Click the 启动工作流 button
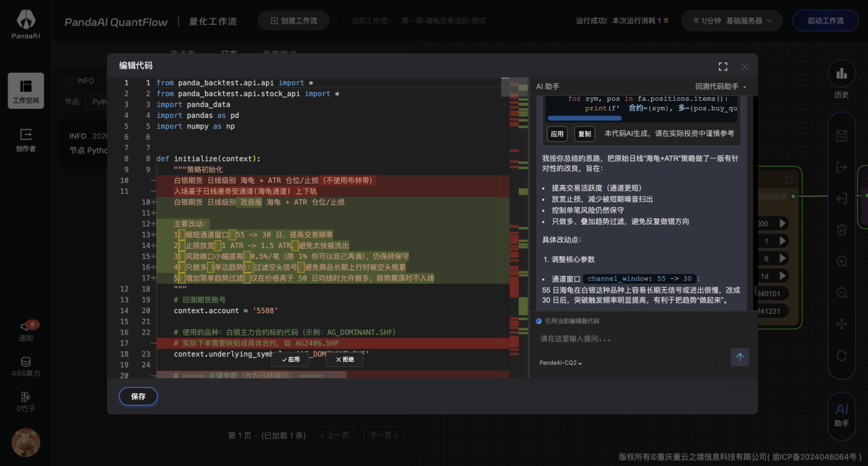 pyautogui.click(x=826, y=21)
